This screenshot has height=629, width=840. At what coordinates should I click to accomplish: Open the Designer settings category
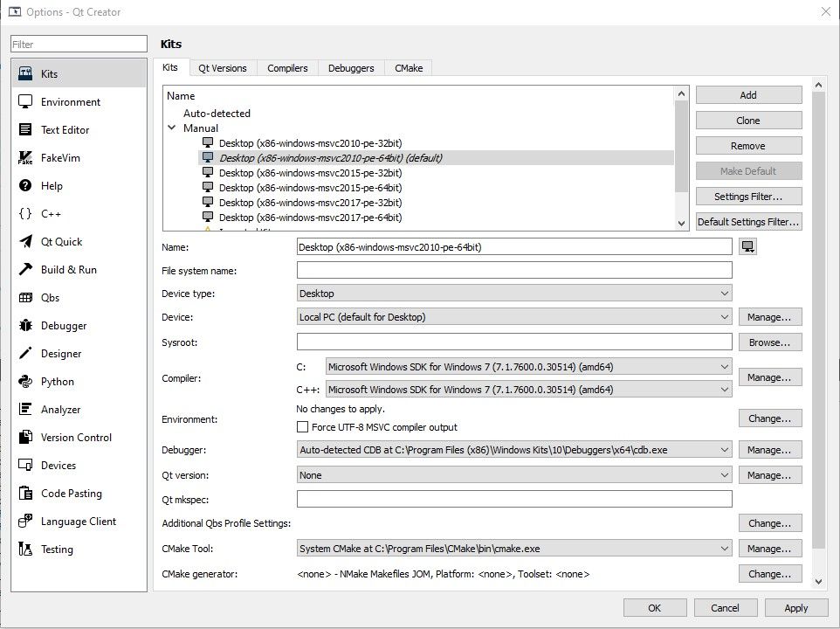tap(79, 353)
